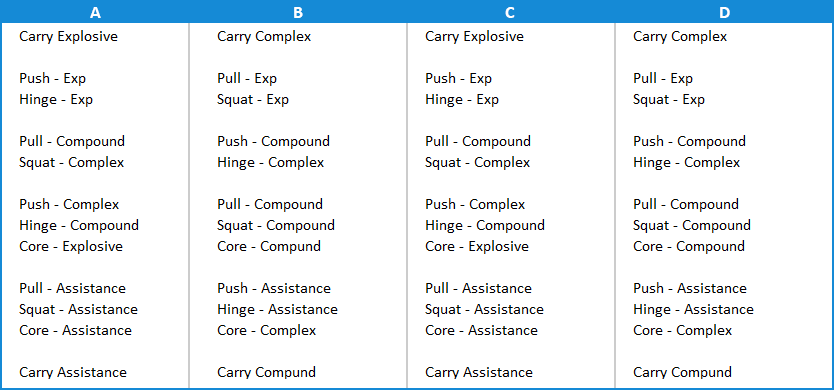Click 'Hinge - Complex' in column B

tap(270, 162)
